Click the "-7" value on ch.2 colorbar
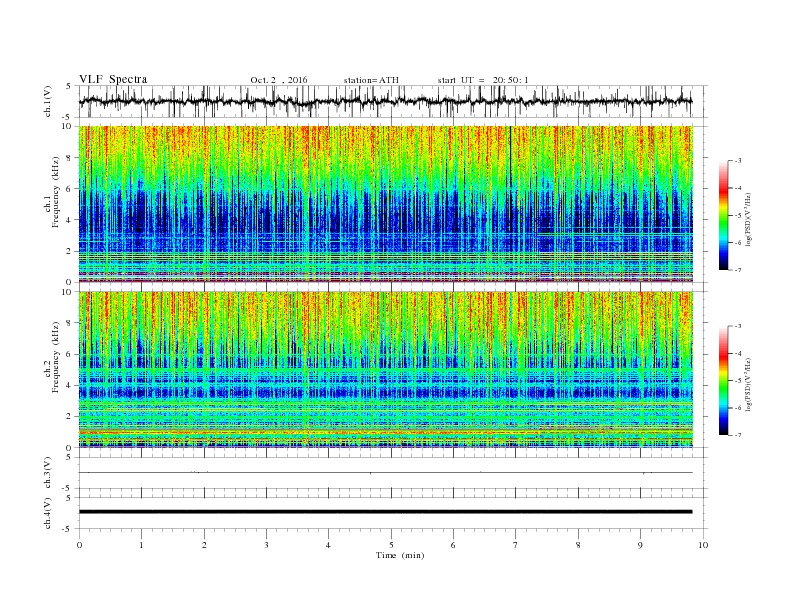 tap(737, 435)
